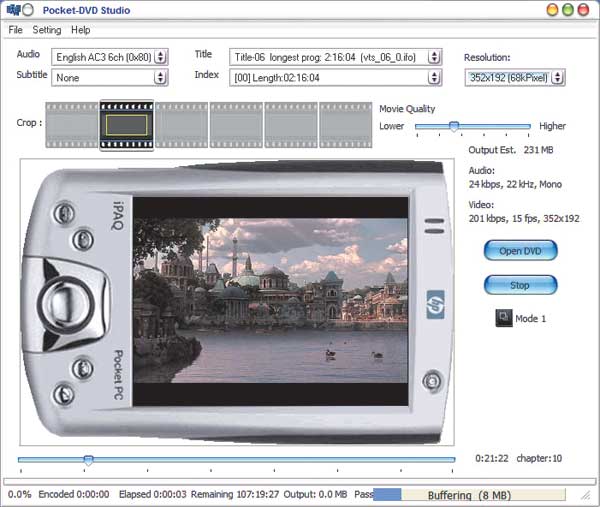Click the Buffering (8 MB) progress bar
This screenshot has height=507, width=600.
coord(469,495)
